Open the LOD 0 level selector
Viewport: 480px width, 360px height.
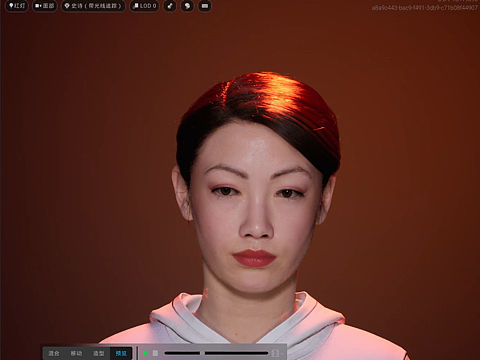(x=144, y=6)
